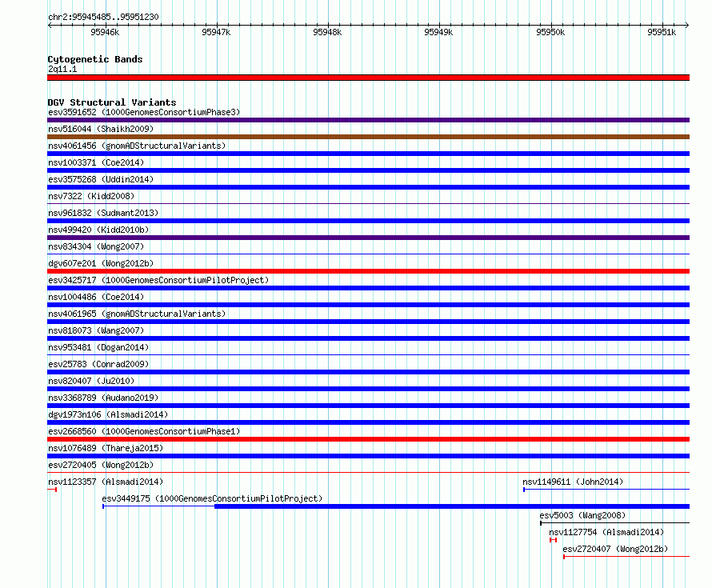Screen dimensions: 712x588
Task: Open variant nsv4061456 (gnomADStructuralVariants) label
Action: pos(137,146)
